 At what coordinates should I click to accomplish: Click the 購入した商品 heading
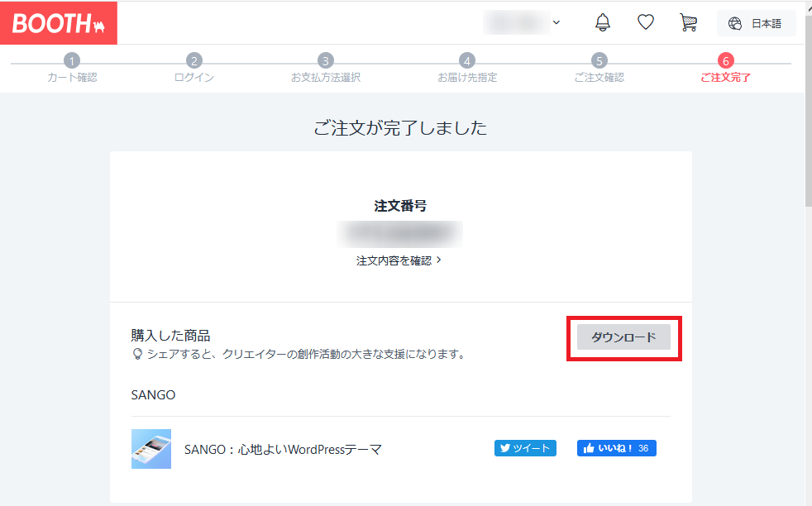(170, 336)
